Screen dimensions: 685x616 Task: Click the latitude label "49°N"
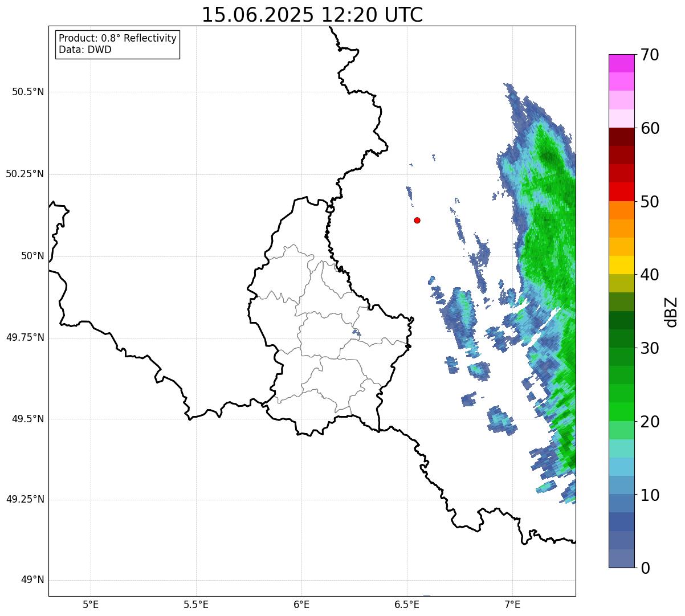[32, 580]
